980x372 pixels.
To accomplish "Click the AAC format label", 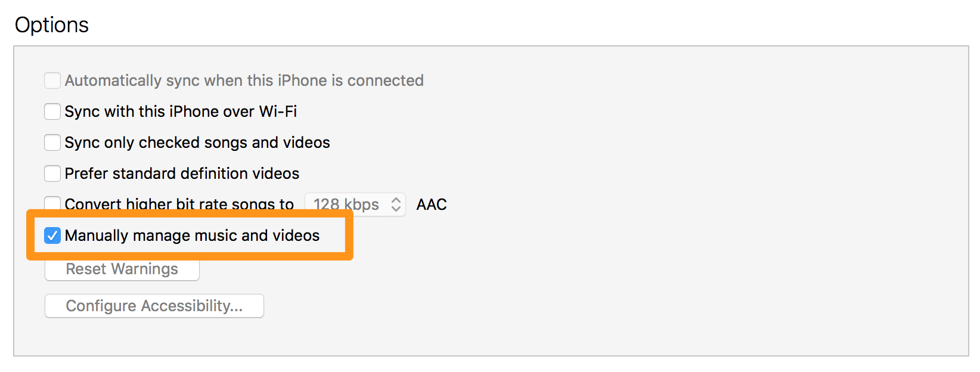I will [x=432, y=204].
